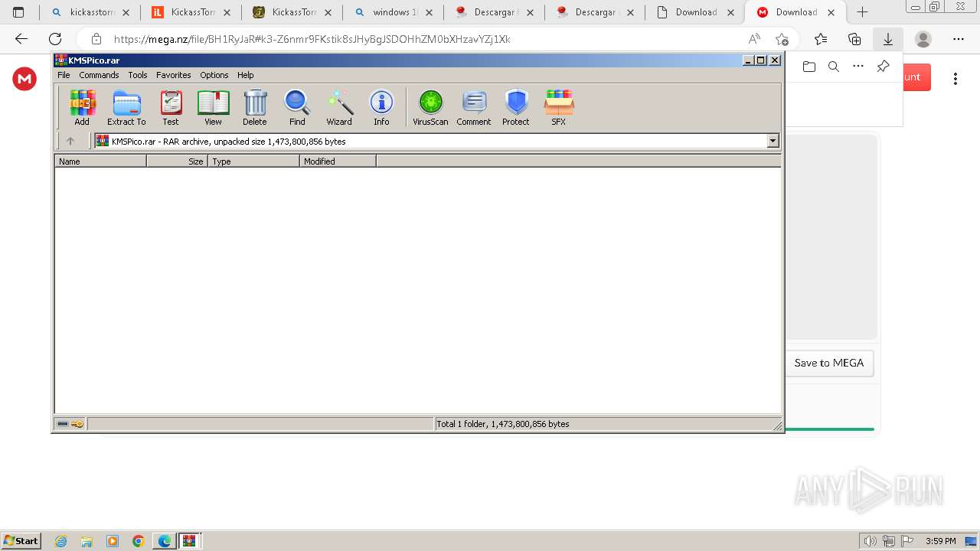
Task: Convert archive with SFX icon
Action: [559, 107]
